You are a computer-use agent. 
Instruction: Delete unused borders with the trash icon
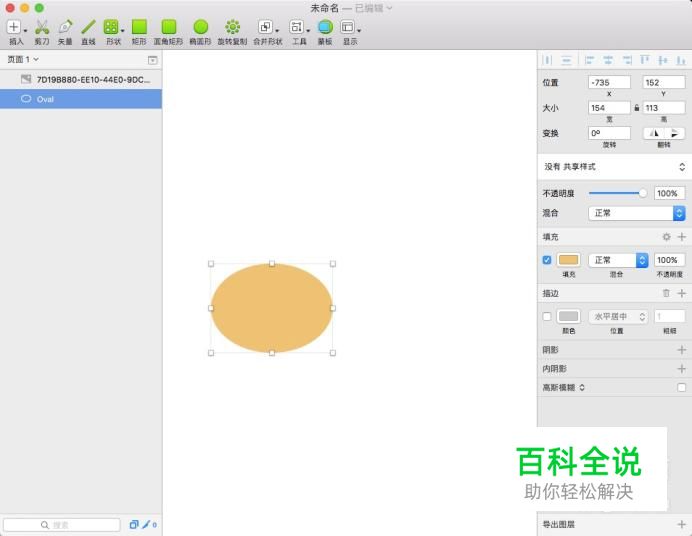tap(667, 293)
